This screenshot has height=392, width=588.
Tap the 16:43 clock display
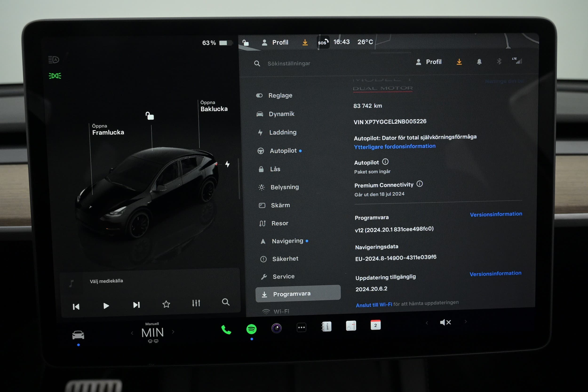342,42
